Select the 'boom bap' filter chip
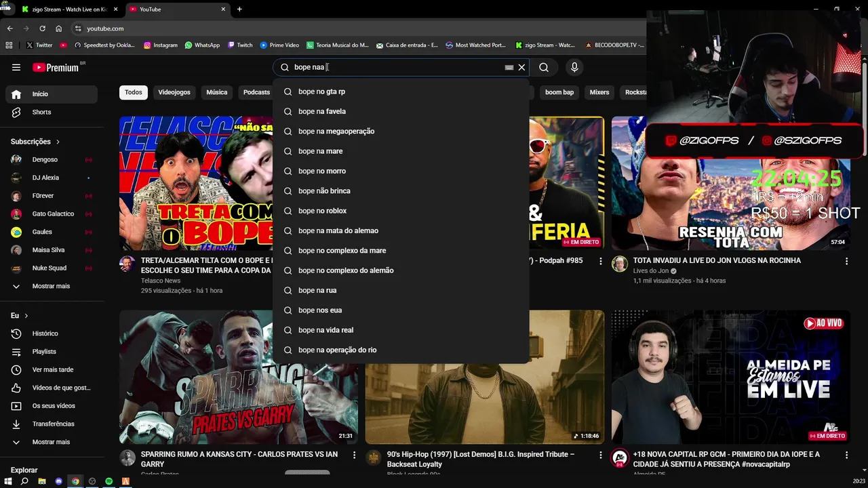Image resolution: width=868 pixels, height=488 pixels. point(559,92)
